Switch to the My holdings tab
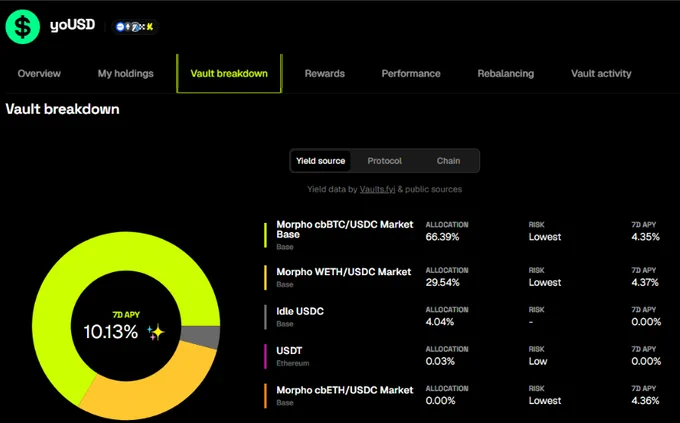Viewport: 680px width, 423px height. [125, 73]
